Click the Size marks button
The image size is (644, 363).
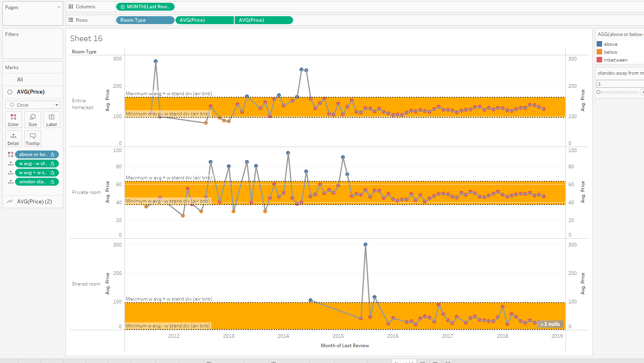point(32,120)
